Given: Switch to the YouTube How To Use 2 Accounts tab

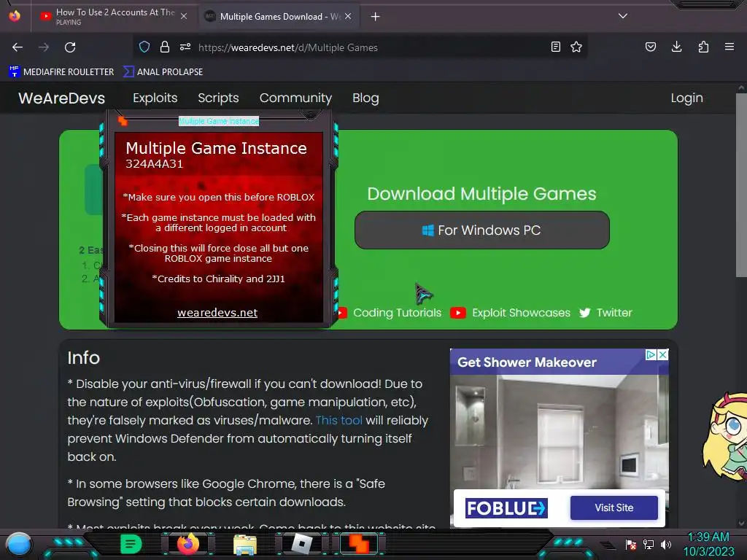Looking at the screenshot, I should [113, 16].
